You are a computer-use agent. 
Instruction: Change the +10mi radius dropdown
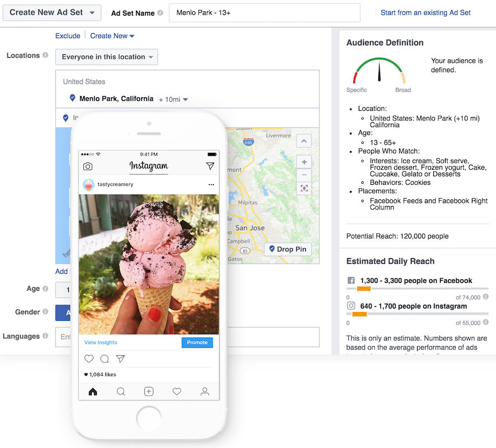click(x=174, y=99)
